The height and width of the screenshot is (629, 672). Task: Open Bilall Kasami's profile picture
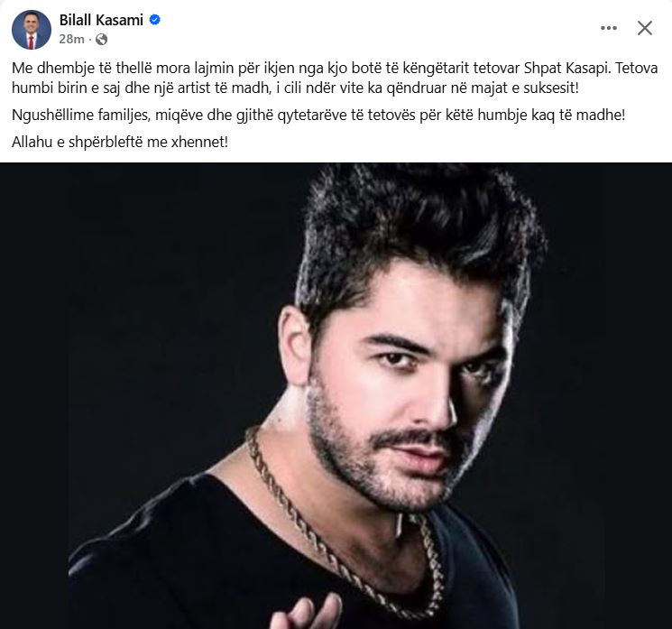click(32, 30)
